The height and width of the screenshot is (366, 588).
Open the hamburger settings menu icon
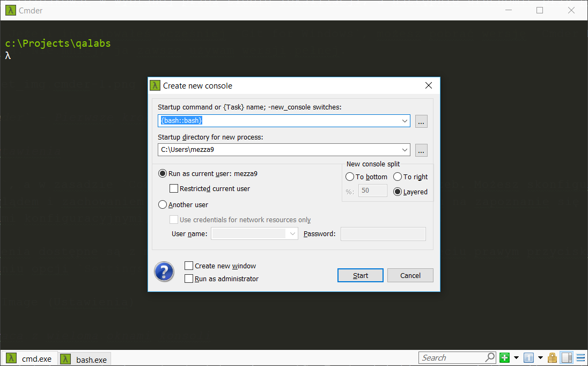[580, 358]
